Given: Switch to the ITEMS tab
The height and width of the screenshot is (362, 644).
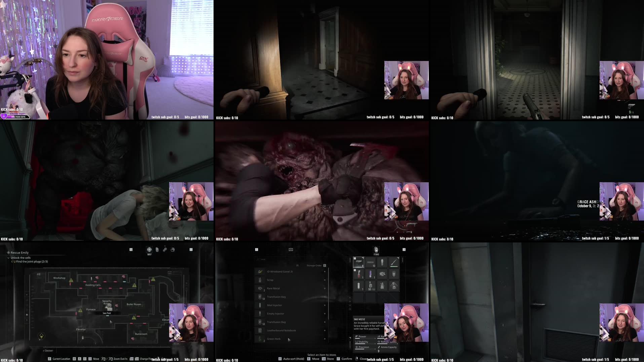Looking at the screenshot, I should click(x=376, y=250).
